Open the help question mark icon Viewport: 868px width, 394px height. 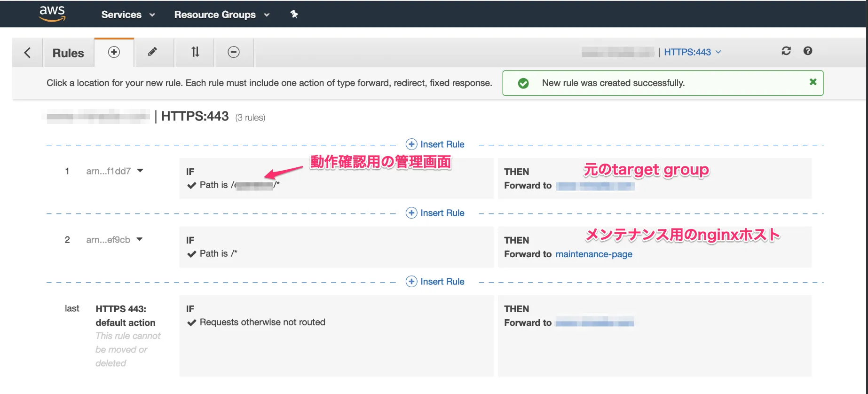coord(807,51)
